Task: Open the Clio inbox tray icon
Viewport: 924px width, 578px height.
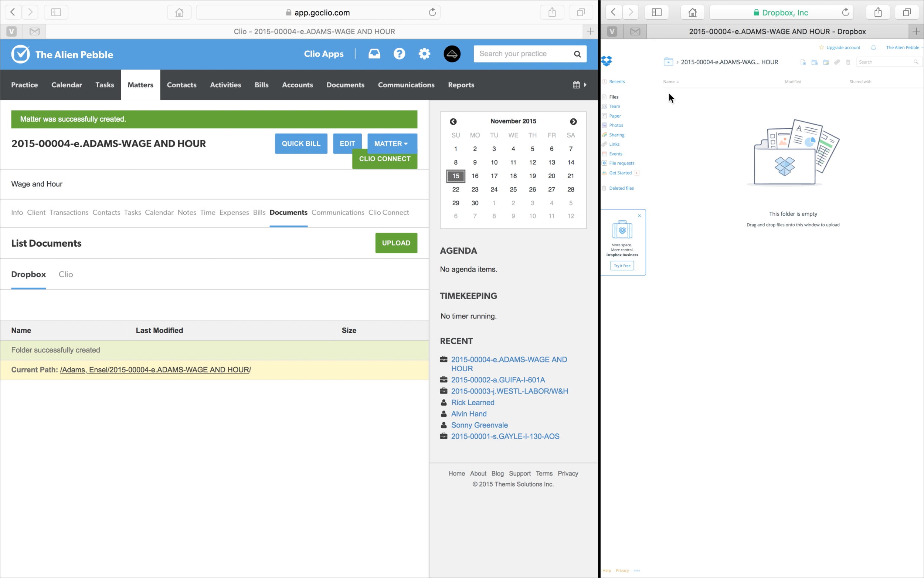Action: 374,54
